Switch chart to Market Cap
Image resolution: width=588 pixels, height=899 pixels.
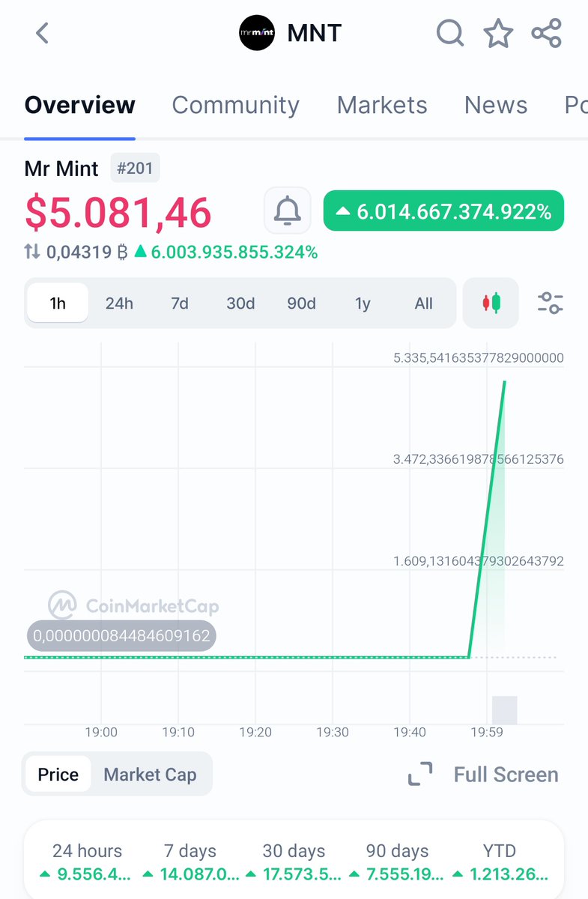(x=150, y=775)
